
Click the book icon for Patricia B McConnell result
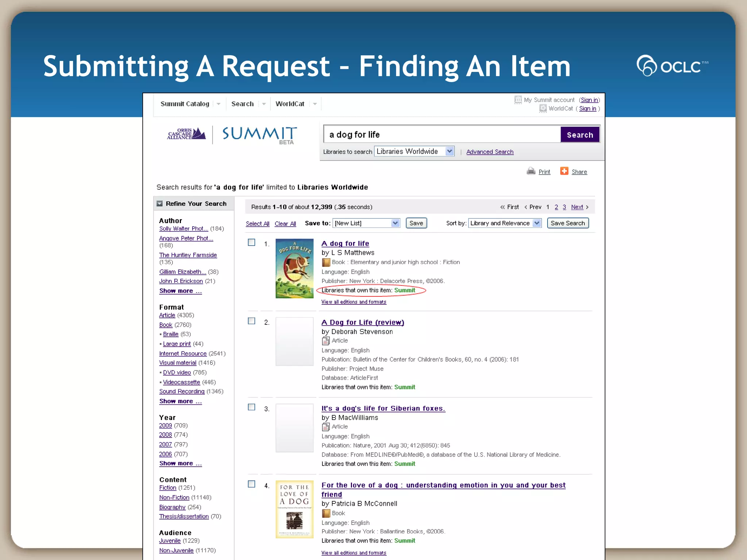[326, 513]
